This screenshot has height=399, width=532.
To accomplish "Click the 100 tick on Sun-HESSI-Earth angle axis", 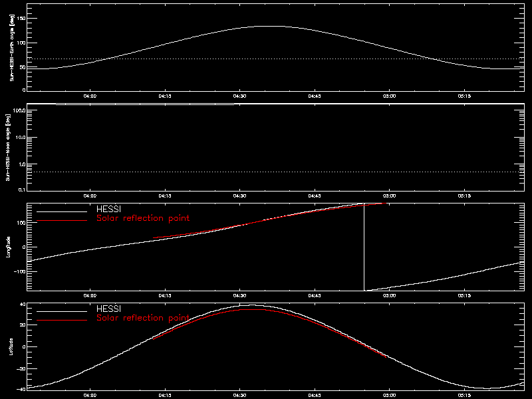I will (21, 43).
